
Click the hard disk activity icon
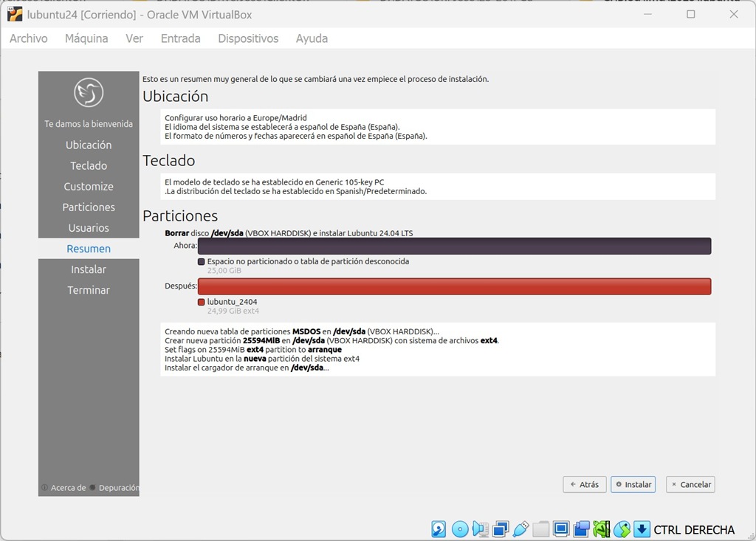439,529
